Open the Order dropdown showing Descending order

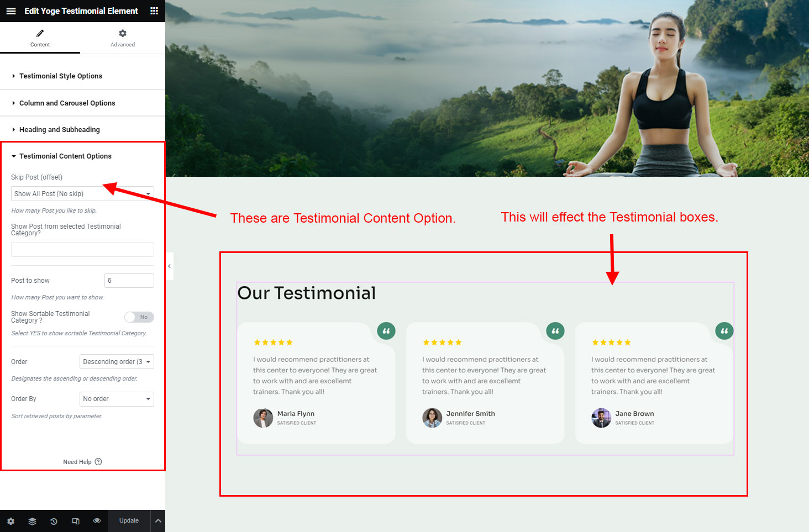click(x=117, y=362)
